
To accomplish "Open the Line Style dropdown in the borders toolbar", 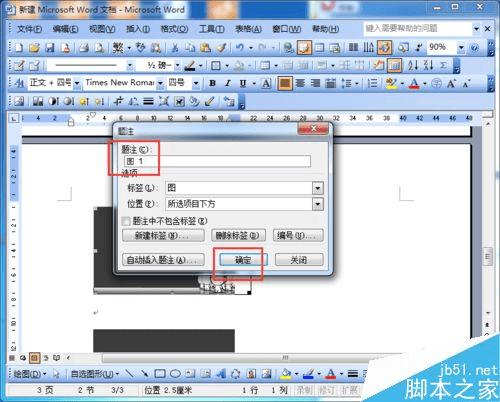I will pyautogui.click(x=130, y=65).
